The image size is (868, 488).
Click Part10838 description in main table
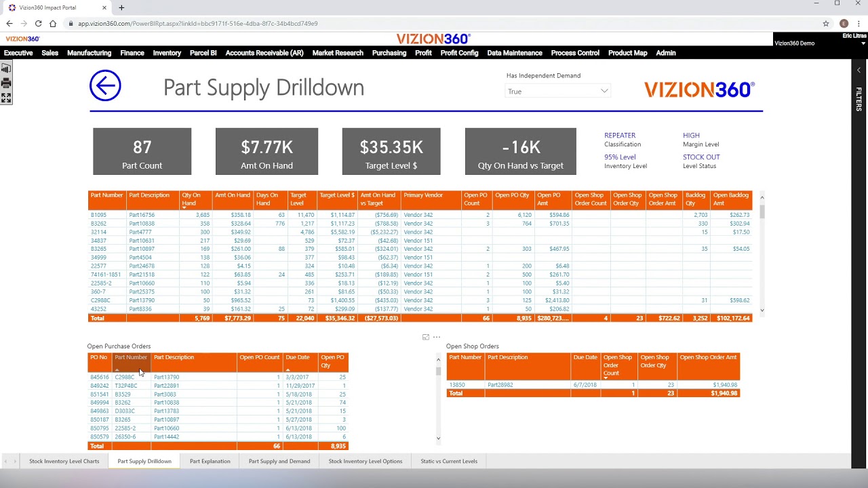coord(142,224)
